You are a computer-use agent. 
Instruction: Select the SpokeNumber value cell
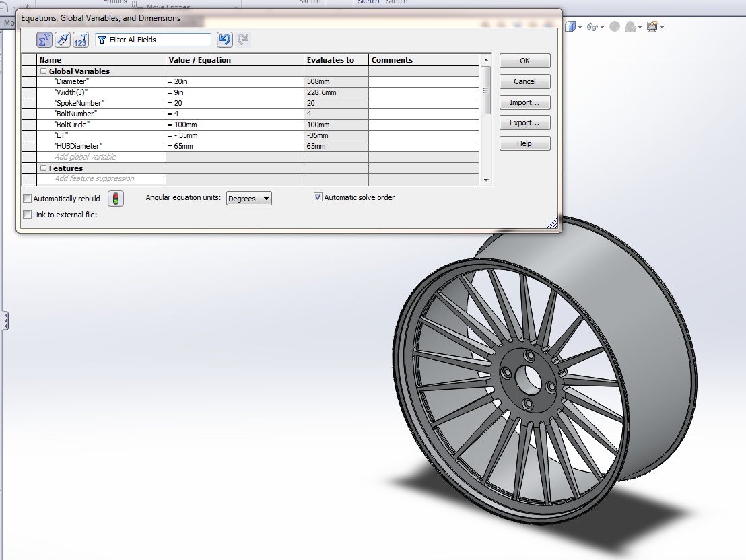pos(234,103)
